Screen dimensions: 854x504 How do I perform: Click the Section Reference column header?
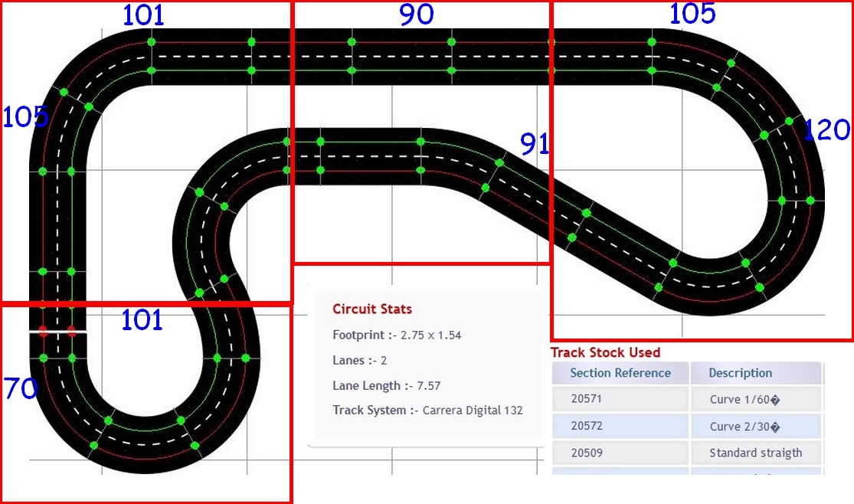tap(620, 373)
